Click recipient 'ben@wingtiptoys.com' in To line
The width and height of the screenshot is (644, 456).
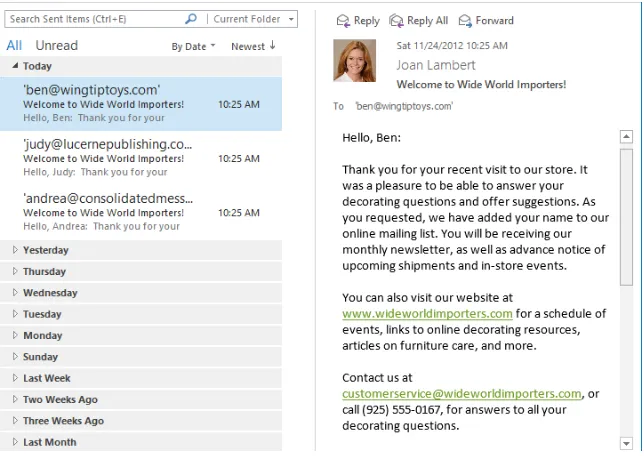(x=404, y=106)
